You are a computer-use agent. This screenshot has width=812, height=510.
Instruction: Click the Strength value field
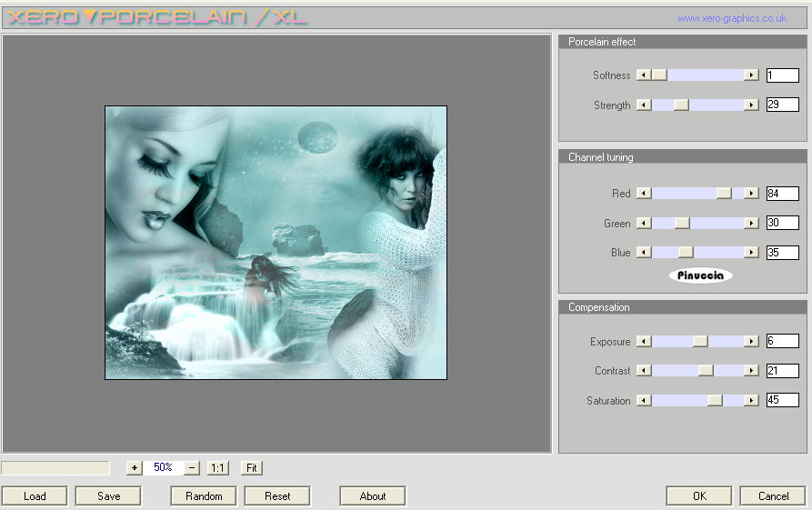[x=783, y=105]
